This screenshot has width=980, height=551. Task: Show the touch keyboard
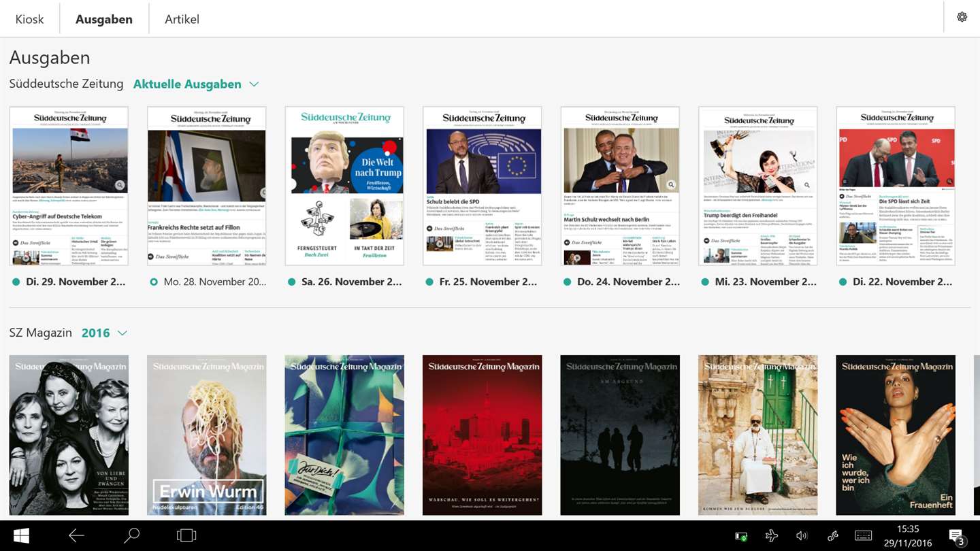pos(864,536)
